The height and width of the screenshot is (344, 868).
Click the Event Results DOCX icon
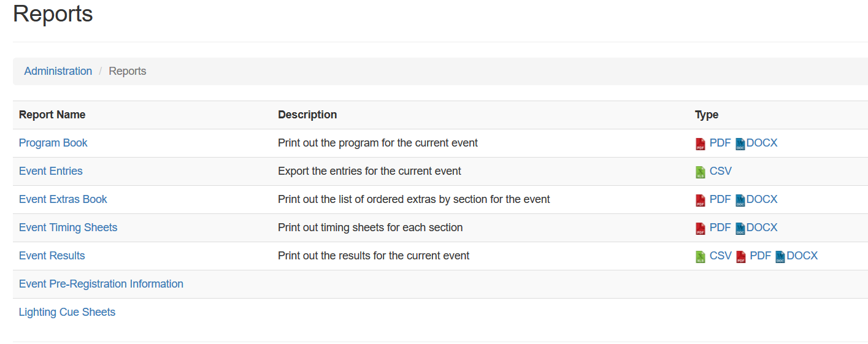(780, 257)
